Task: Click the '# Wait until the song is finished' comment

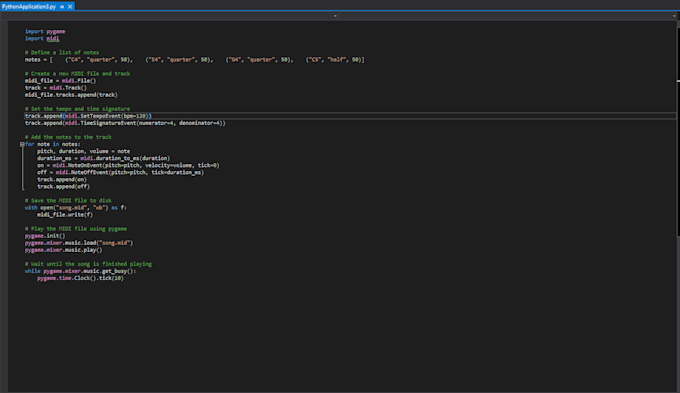Action: tap(88, 264)
